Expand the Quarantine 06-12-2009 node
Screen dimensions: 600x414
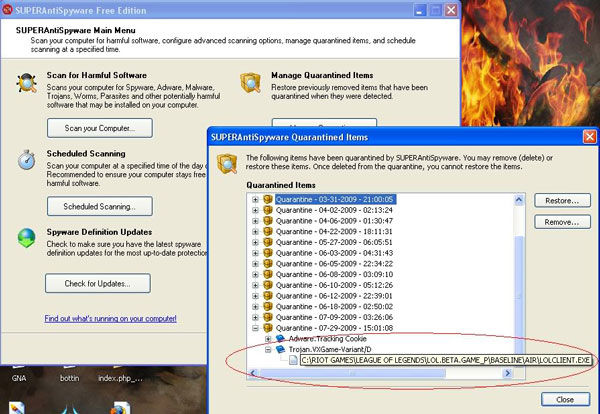[x=255, y=296]
